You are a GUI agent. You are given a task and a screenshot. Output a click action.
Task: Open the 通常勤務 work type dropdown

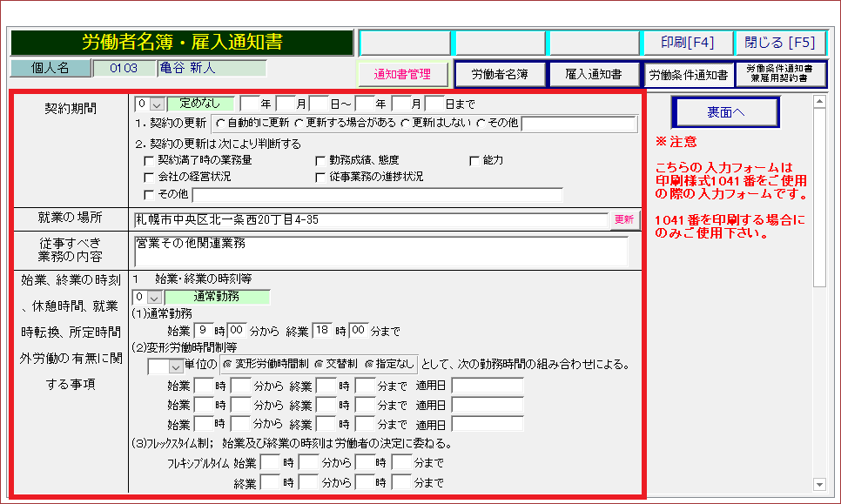155,297
